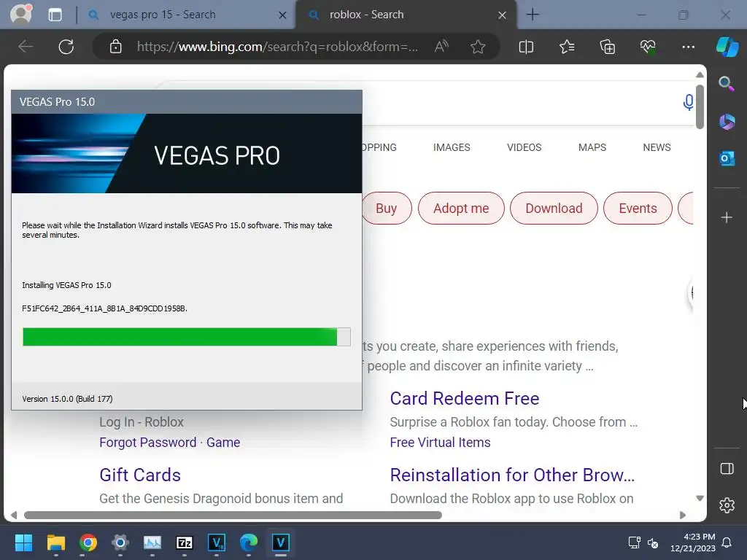Add a new sidebar app
747x560 pixels.
coord(727,217)
